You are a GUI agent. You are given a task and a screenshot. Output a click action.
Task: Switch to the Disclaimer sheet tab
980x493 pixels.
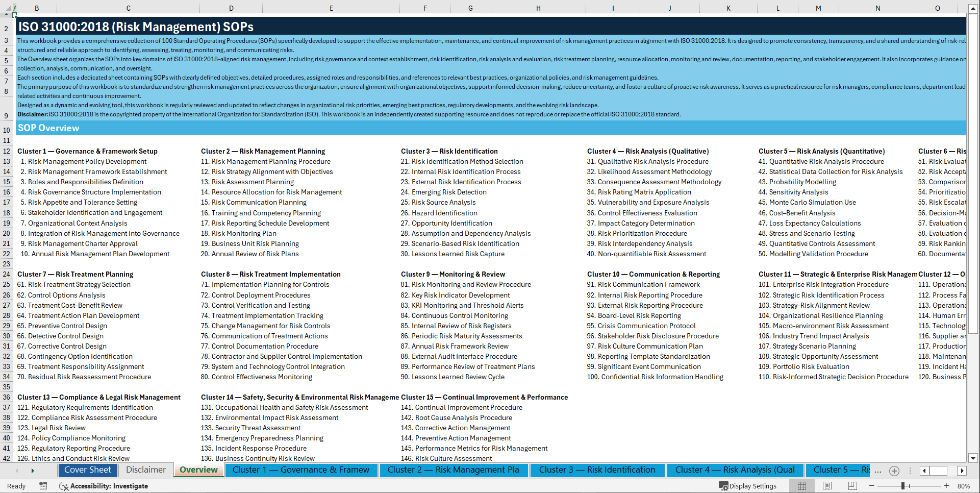coord(145,470)
